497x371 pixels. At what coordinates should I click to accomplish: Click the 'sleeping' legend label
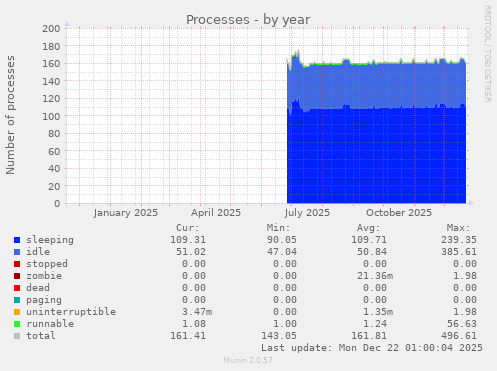click(50, 240)
